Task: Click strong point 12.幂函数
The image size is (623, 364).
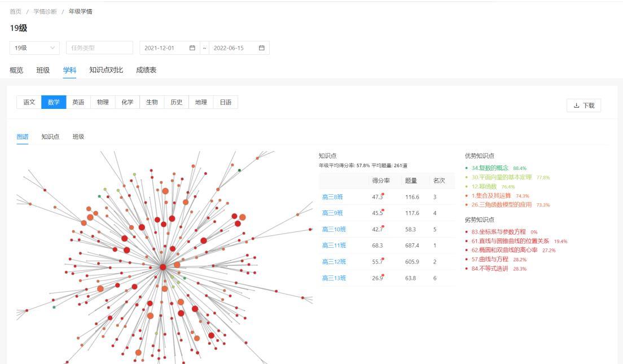Action: point(484,186)
